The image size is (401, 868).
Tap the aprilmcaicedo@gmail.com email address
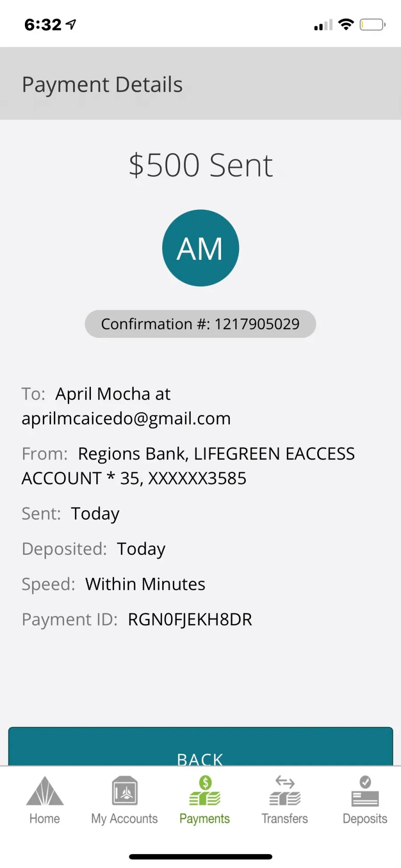click(126, 418)
